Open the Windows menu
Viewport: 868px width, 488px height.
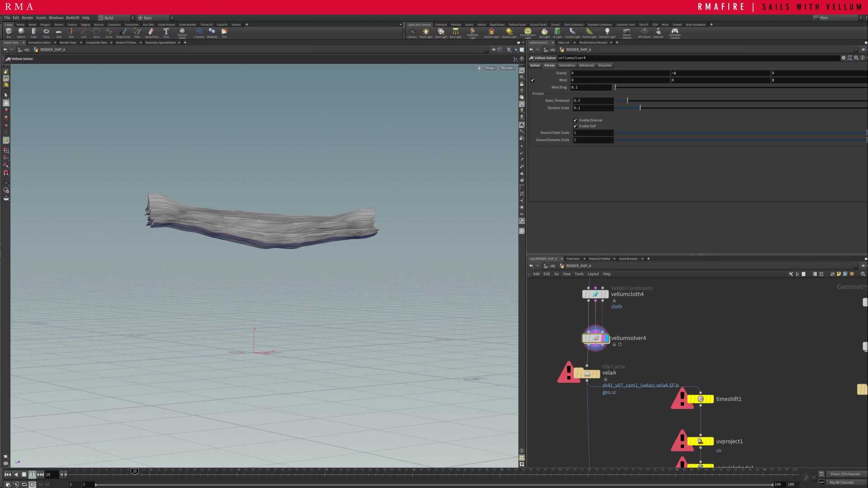pos(56,18)
